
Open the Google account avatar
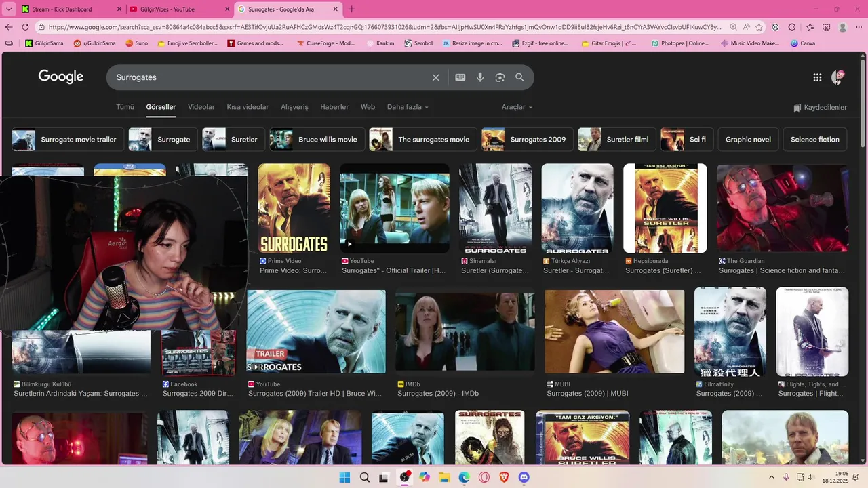(837, 77)
